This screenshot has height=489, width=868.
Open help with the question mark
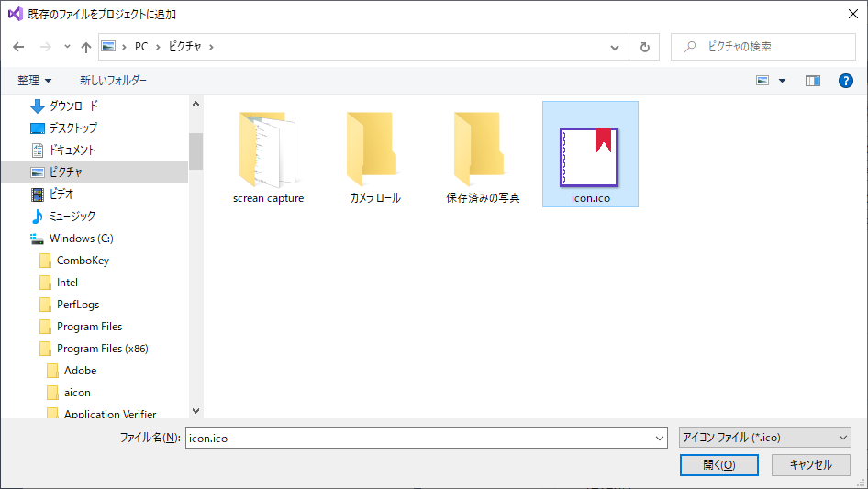(845, 81)
